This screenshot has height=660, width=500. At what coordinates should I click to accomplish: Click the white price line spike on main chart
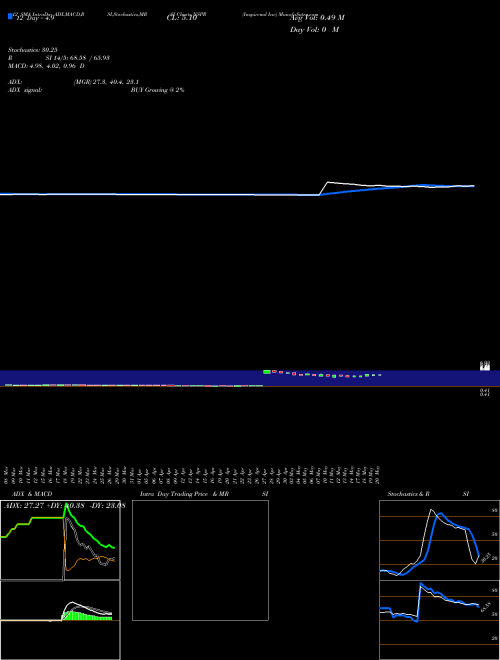click(328, 183)
